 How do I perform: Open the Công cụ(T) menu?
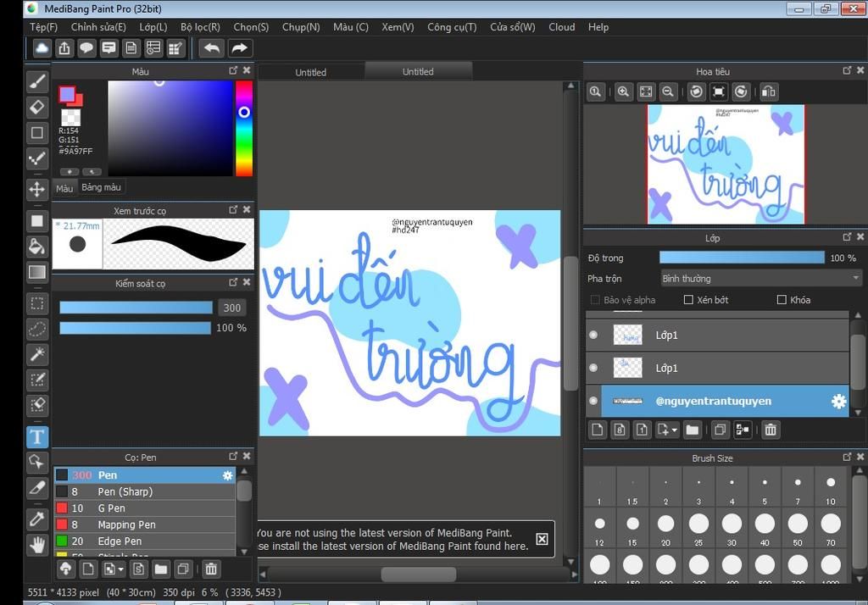click(x=452, y=27)
